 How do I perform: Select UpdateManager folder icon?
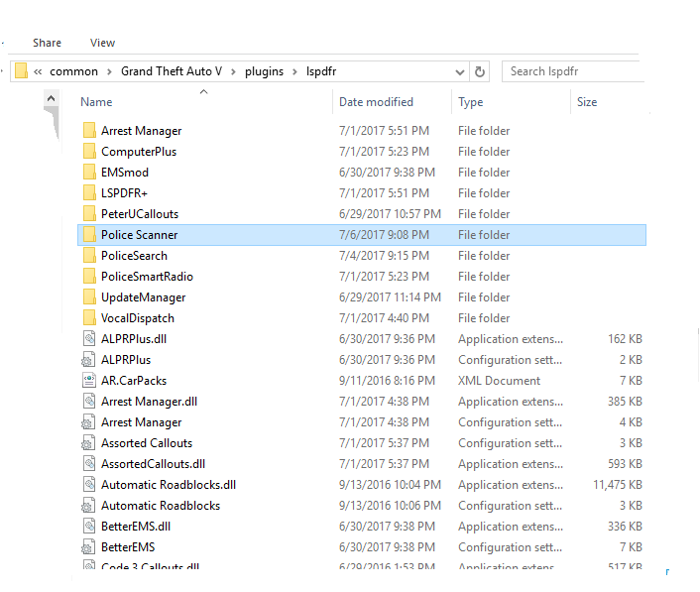tap(89, 297)
